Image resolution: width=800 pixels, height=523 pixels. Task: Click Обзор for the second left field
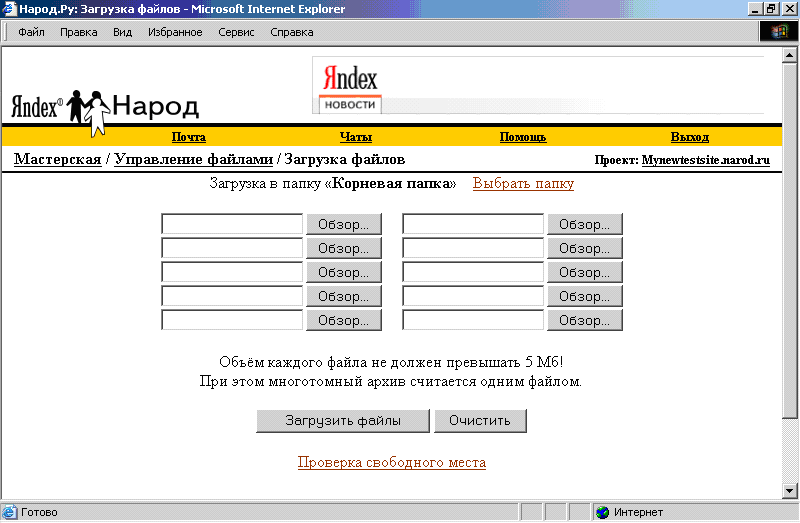pos(344,248)
